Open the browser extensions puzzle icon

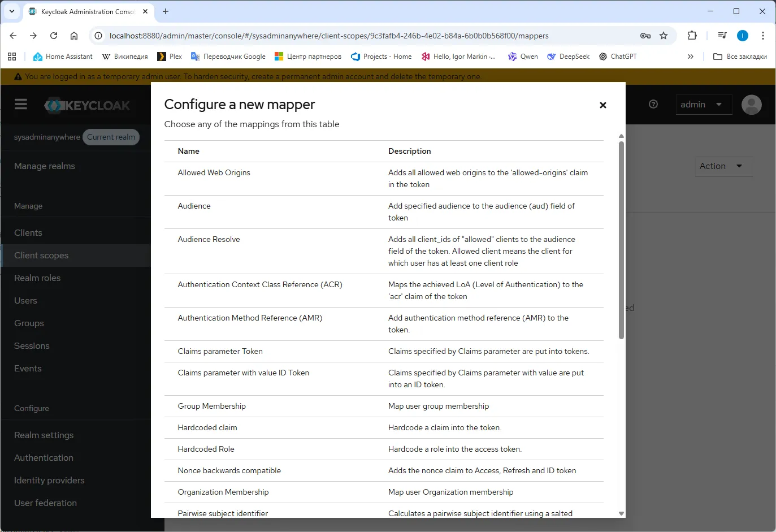692,36
